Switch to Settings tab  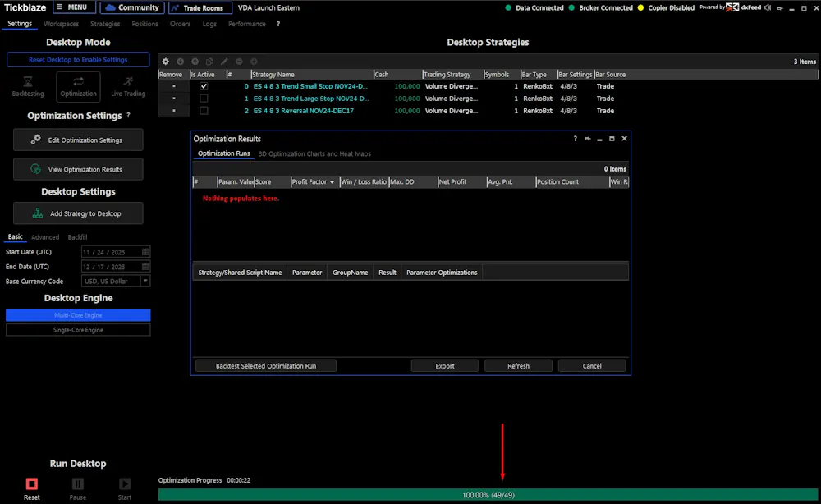[20, 24]
